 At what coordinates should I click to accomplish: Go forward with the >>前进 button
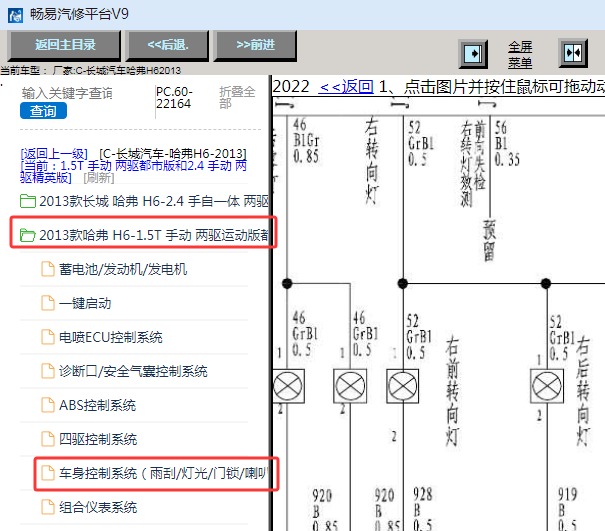tap(255, 45)
